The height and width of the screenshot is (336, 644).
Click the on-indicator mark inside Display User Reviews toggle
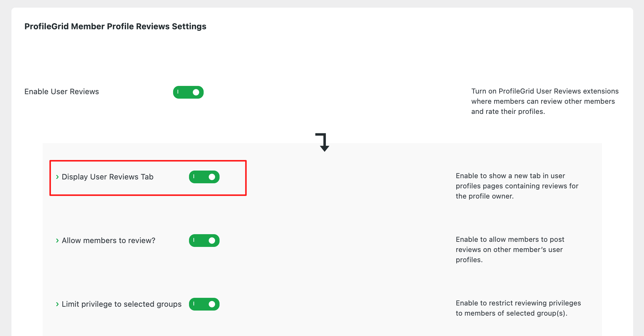194,177
